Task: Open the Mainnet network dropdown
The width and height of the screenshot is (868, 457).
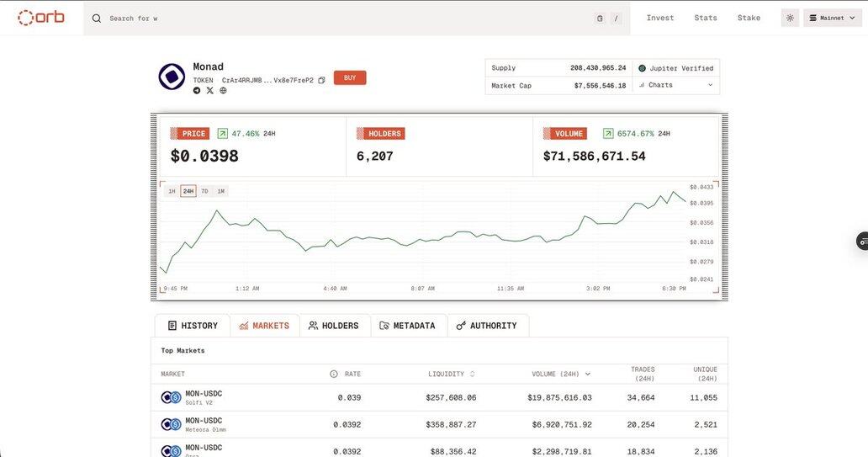Action: coord(833,18)
